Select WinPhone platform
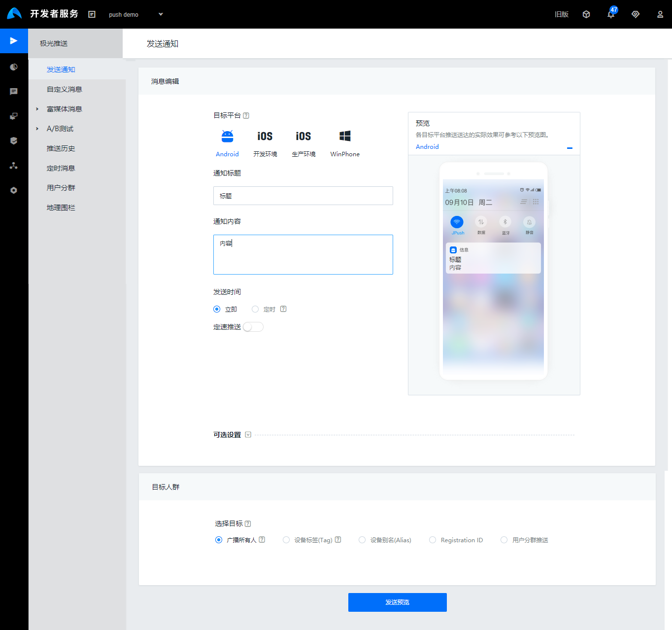This screenshot has width=672, height=630. [x=345, y=143]
